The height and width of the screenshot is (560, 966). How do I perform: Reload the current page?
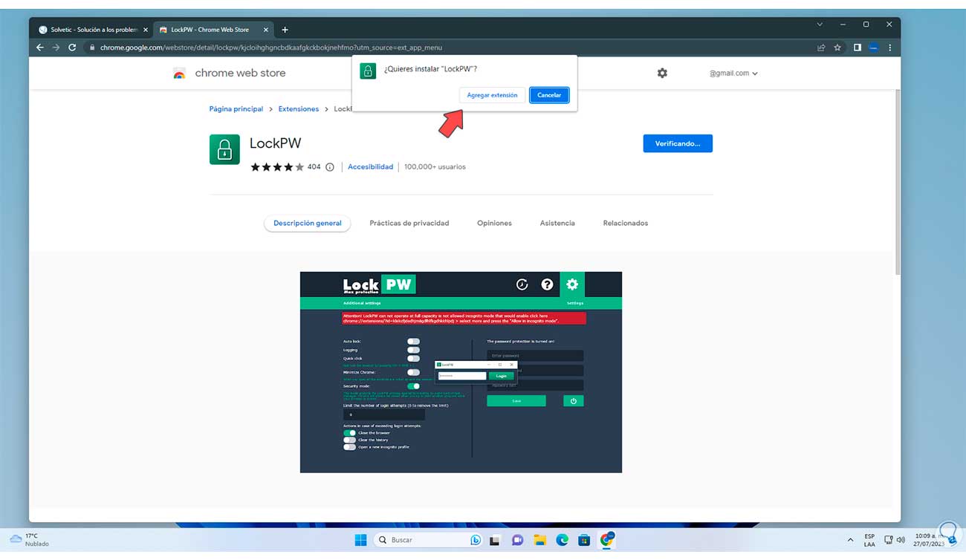(x=72, y=48)
